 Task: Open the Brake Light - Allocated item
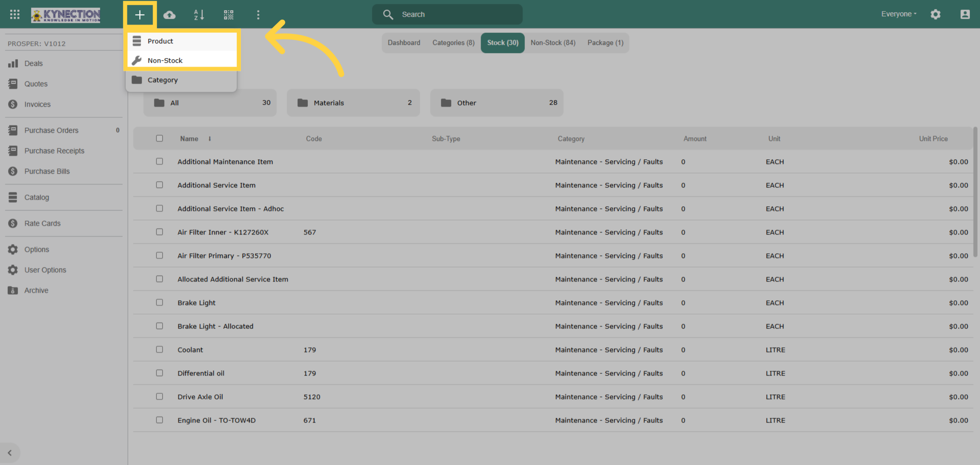[x=215, y=326]
